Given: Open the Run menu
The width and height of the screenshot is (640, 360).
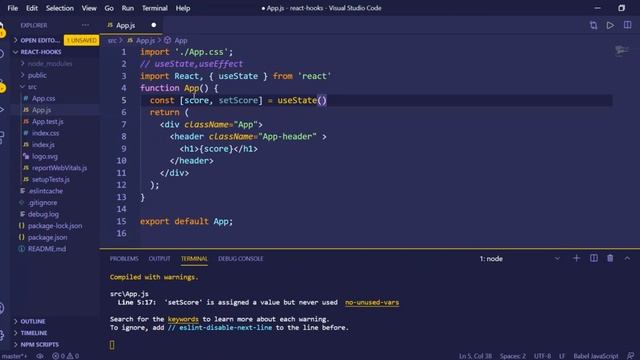Looking at the screenshot, I should point(128,8).
